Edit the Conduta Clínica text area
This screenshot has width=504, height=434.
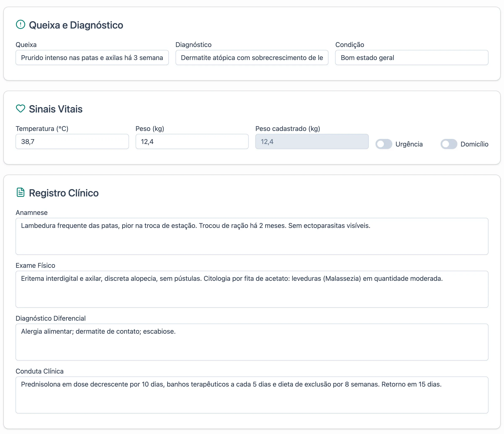[252, 395]
